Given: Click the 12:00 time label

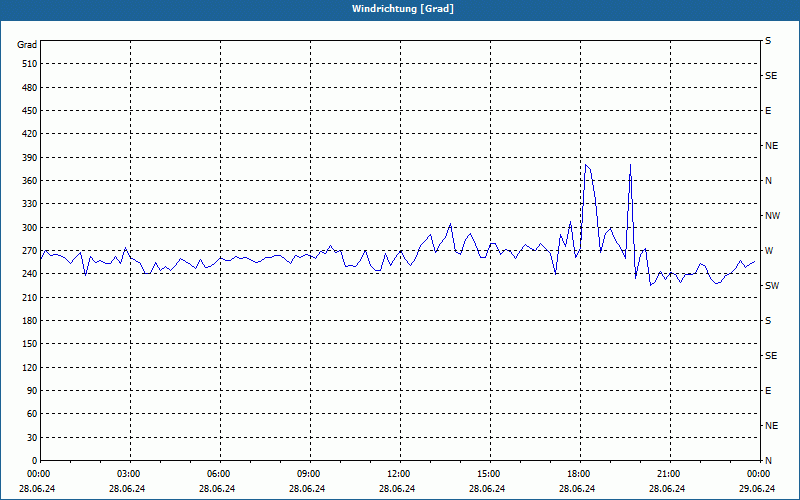Looking at the screenshot, I should pyautogui.click(x=398, y=473).
